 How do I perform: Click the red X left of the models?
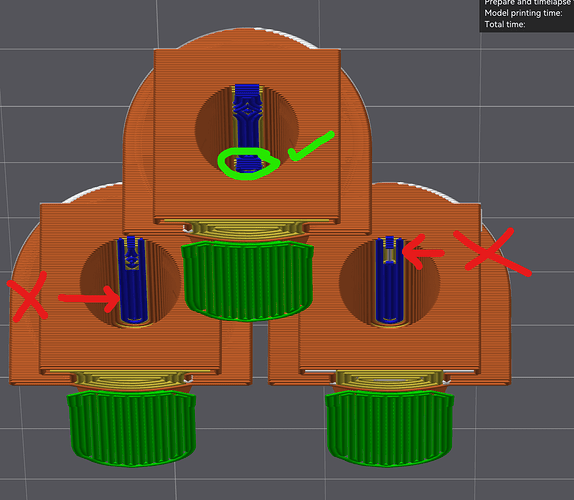coord(27,297)
